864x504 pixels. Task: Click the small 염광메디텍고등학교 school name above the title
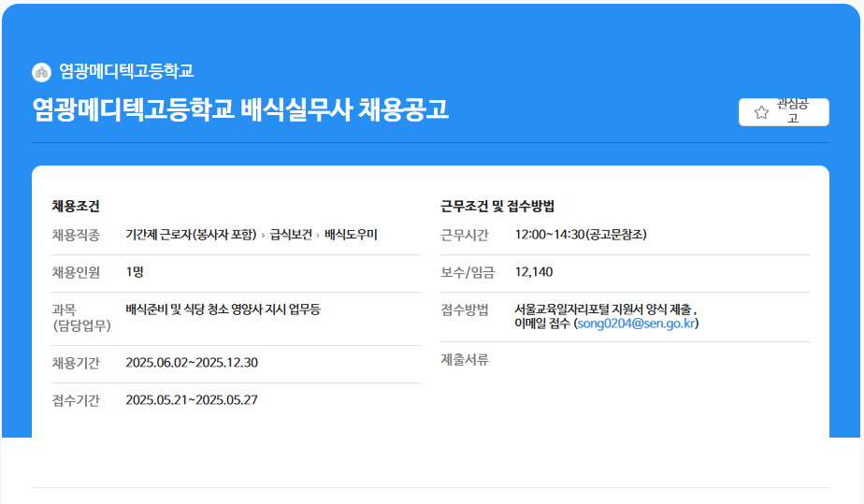coord(126,71)
